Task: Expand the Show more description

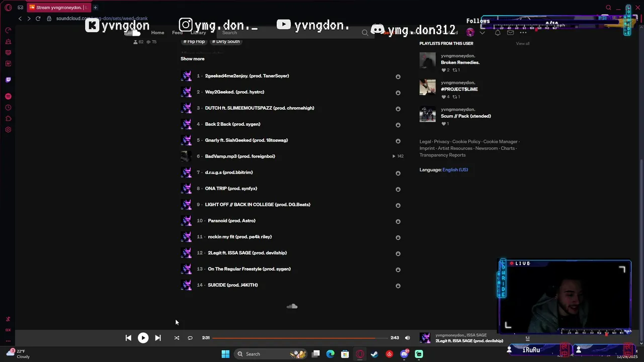Action: click(x=192, y=59)
